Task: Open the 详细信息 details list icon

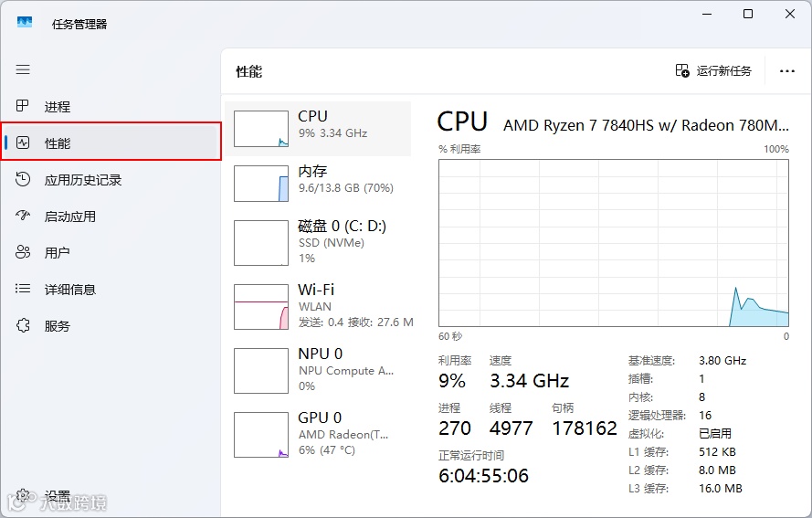Action: tap(23, 289)
